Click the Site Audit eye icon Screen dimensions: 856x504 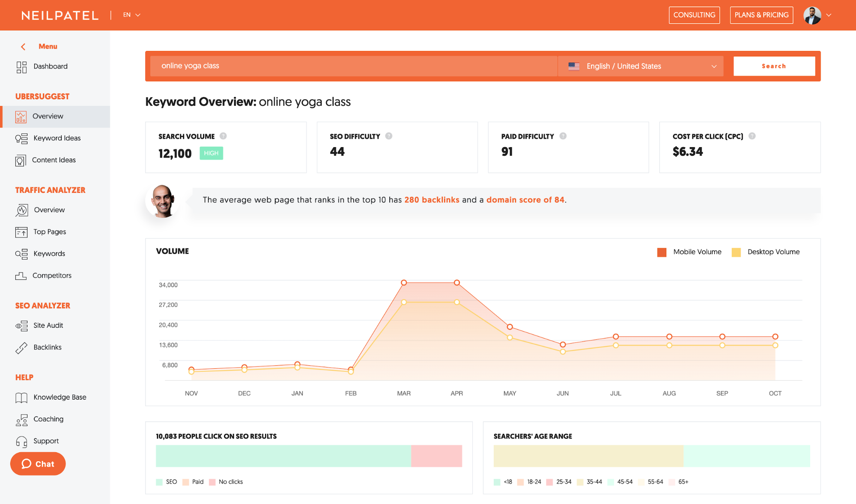[21, 326]
